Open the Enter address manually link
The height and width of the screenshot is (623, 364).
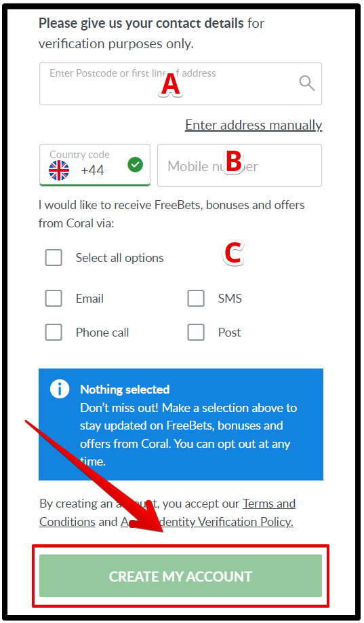[x=254, y=125]
